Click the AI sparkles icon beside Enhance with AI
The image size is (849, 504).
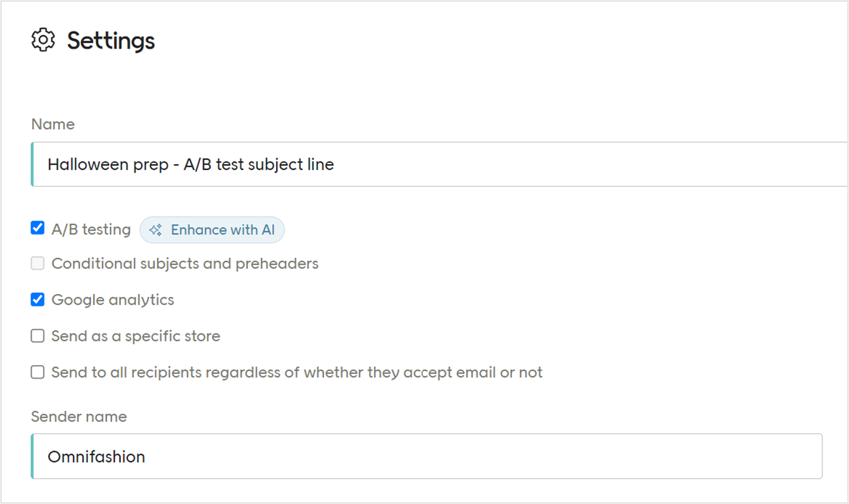pyautogui.click(x=155, y=230)
